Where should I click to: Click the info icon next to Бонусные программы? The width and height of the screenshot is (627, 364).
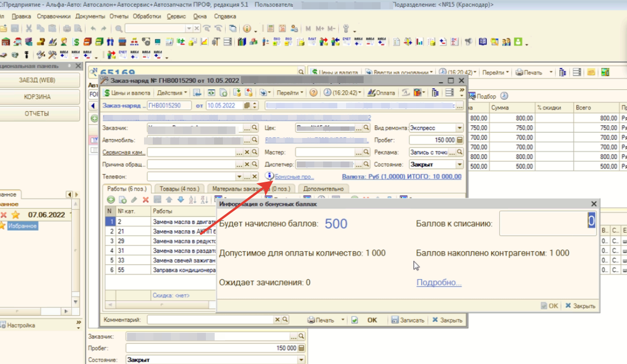point(269,176)
